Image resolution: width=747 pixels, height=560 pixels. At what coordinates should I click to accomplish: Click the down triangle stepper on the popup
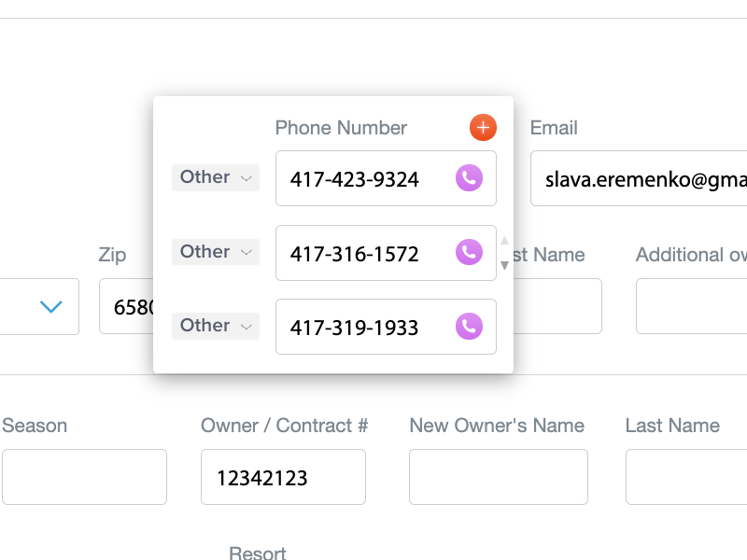[x=504, y=267]
